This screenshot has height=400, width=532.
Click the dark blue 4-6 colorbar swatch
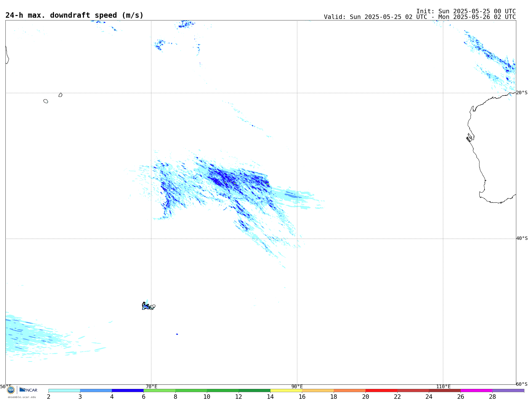(x=128, y=390)
